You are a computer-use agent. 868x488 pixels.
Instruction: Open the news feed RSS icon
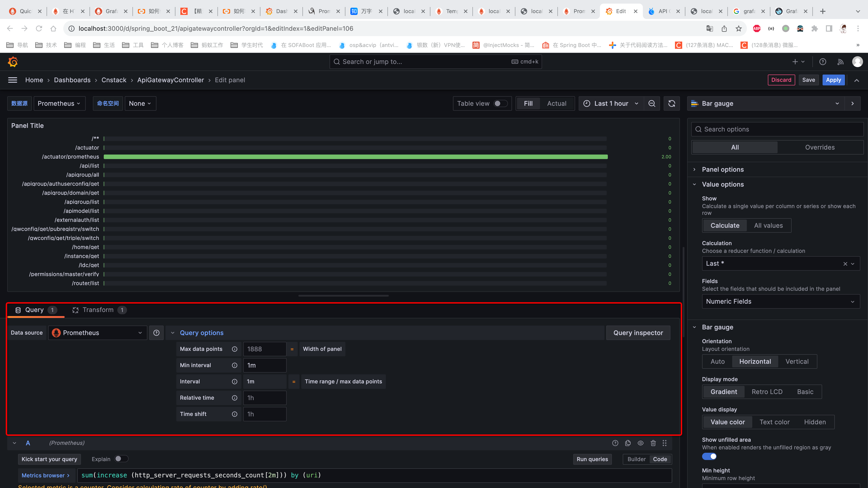click(840, 62)
